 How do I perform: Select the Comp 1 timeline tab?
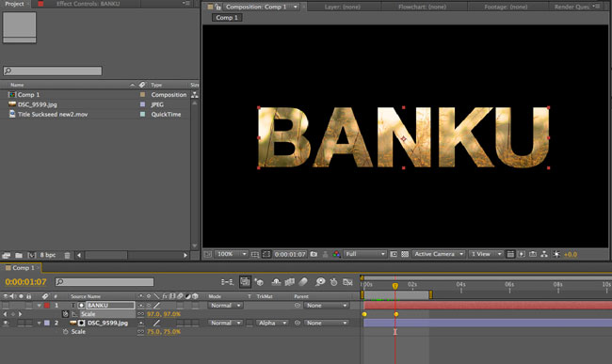click(21, 268)
